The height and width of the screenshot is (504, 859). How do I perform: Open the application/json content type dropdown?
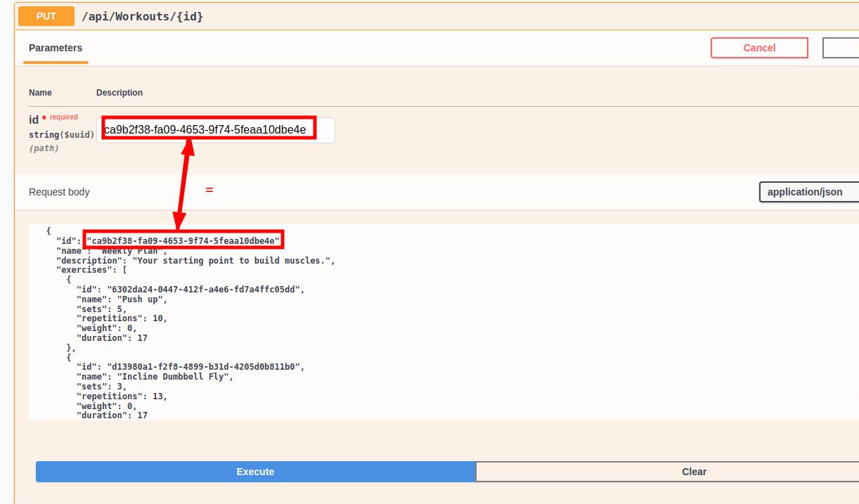[x=808, y=192]
